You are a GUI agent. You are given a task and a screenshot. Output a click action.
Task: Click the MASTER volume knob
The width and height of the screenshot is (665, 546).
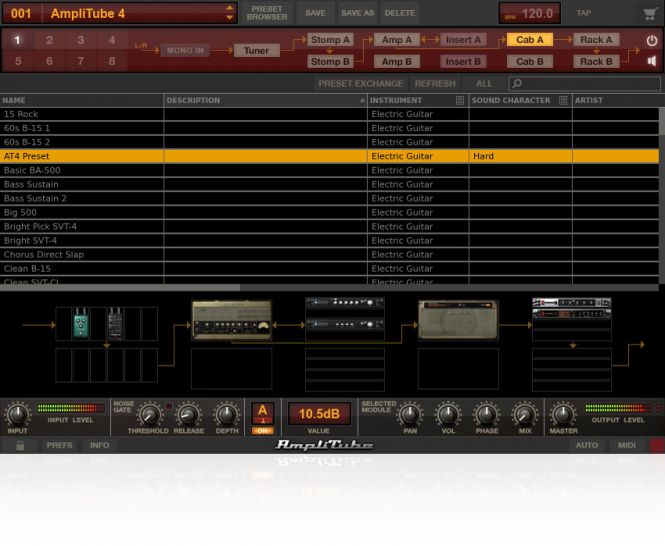click(x=563, y=414)
